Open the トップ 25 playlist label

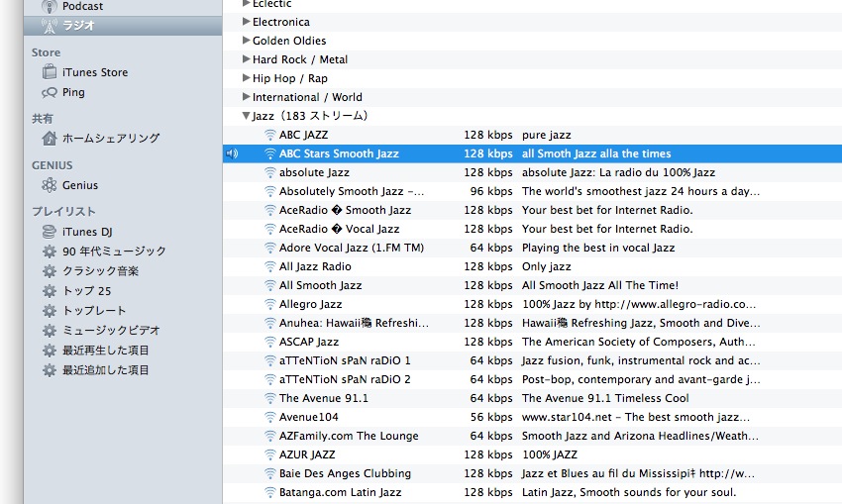point(86,291)
